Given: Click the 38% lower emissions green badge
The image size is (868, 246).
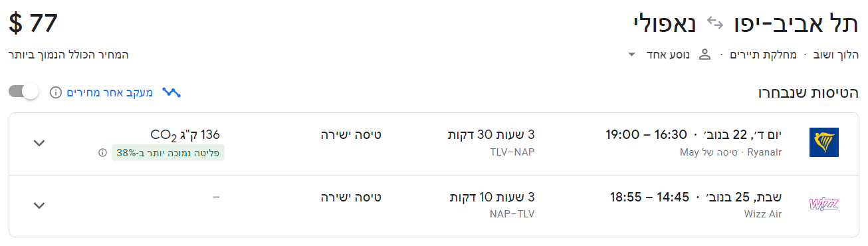Looking at the screenshot, I should coord(160,153).
